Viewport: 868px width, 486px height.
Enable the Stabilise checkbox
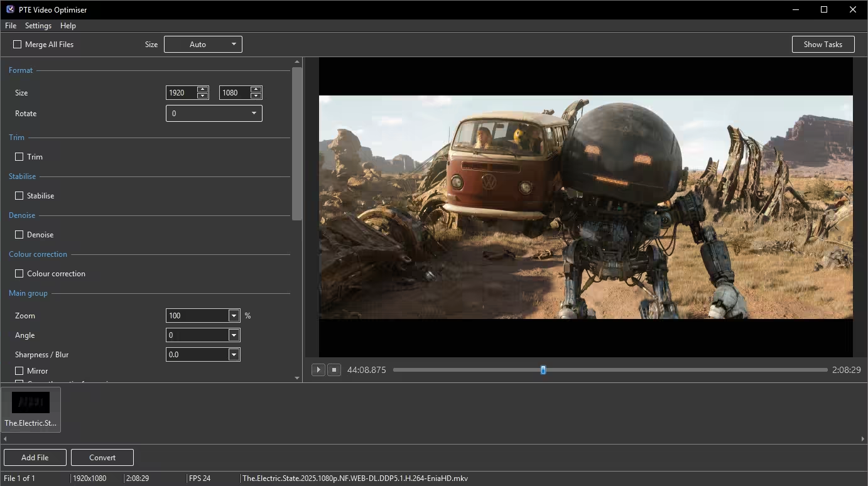coord(19,196)
